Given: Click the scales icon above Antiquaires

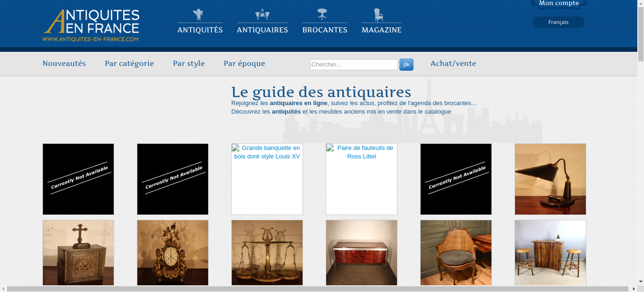Looking at the screenshot, I should (262, 14).
